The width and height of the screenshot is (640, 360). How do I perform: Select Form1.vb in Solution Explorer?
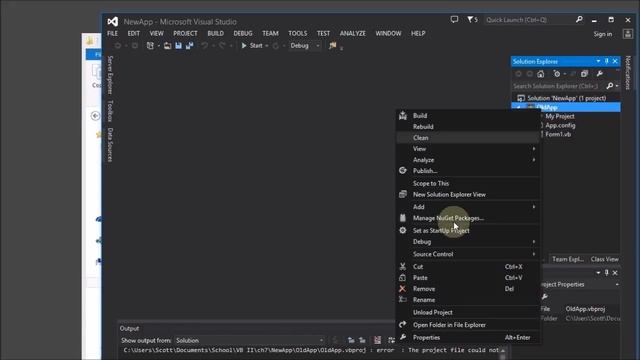558,134
